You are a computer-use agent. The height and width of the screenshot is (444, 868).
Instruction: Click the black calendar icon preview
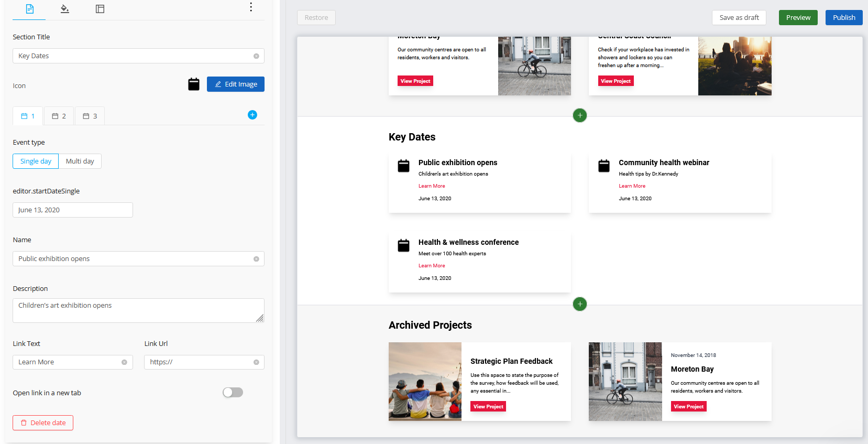click(194, 84)
